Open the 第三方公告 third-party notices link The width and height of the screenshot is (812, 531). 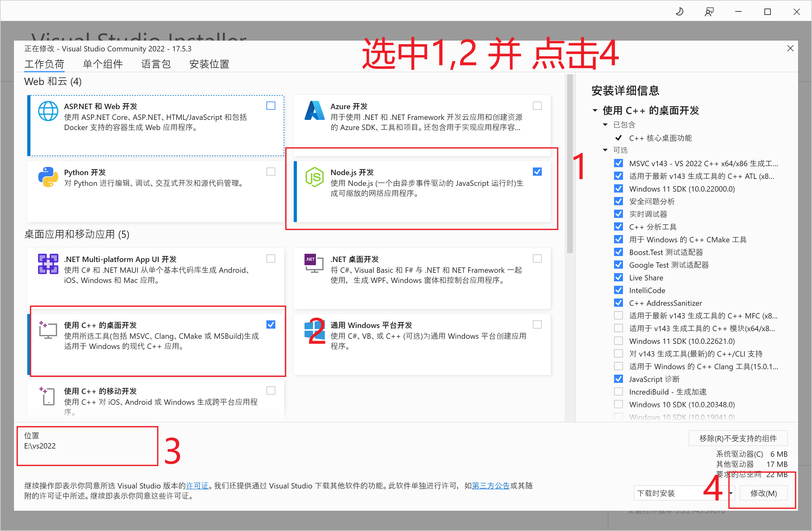tap(491, 486)
